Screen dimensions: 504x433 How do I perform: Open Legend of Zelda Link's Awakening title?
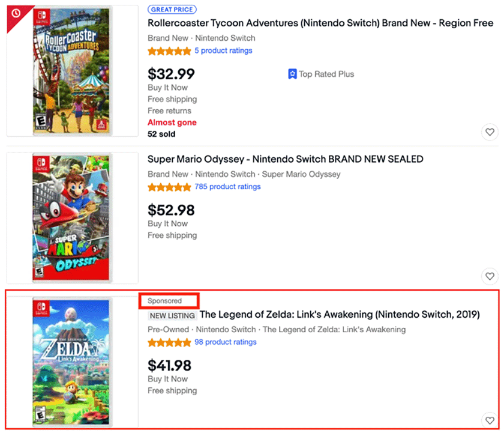[x=340, y=314]
